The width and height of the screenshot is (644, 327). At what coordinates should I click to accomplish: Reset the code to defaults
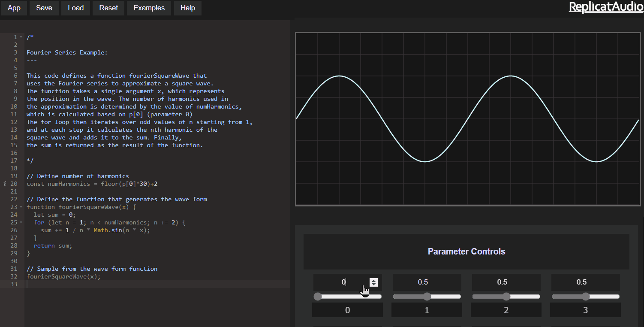[108, 8]
